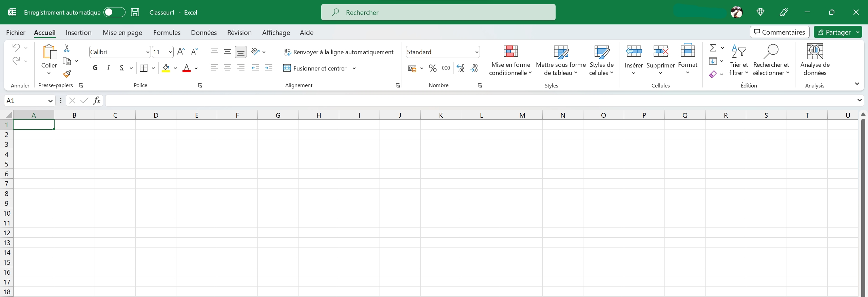Click the Analyse de données icon
Viewport: 868px width, 297px height.
coord(815,60)
